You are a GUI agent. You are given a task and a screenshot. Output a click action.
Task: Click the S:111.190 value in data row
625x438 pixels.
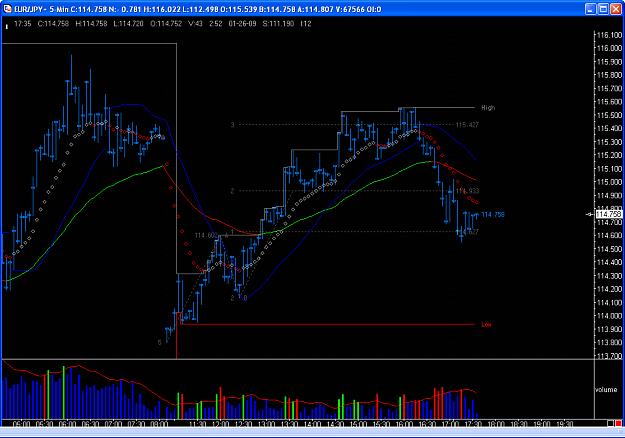(278, 24)
